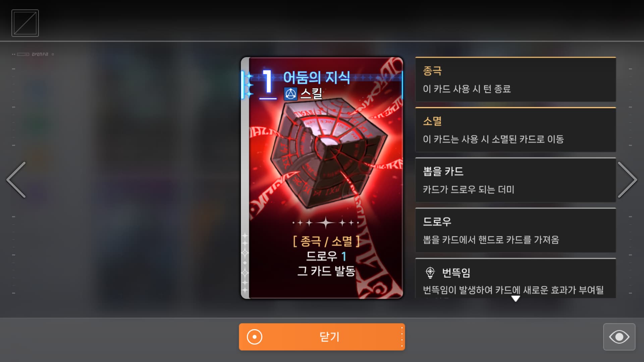Screen dimensions: 644x362
Task: Toggle the eye visibility button
Action: coord(619,337)
